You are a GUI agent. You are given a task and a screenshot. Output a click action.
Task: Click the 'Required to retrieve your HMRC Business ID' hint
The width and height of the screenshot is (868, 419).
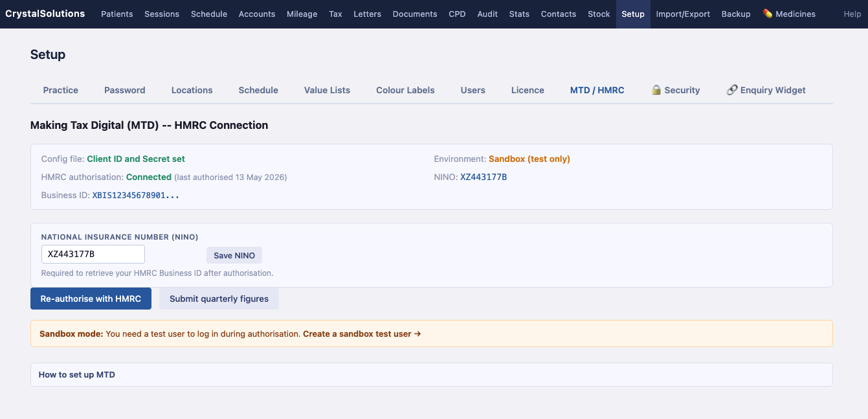click(157, 273)
